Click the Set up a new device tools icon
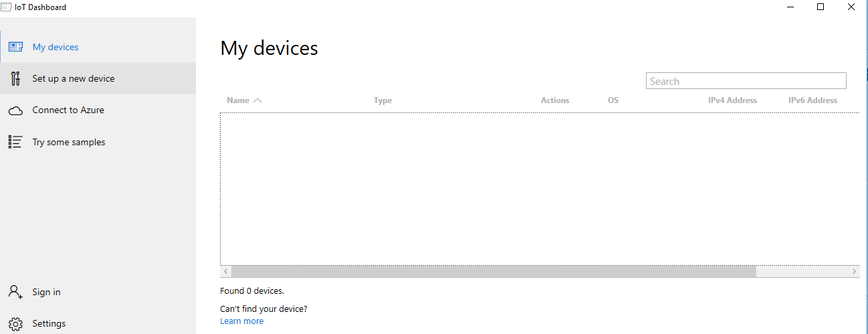The height and width of the screenshot is (334, 868). pos(15,78)
